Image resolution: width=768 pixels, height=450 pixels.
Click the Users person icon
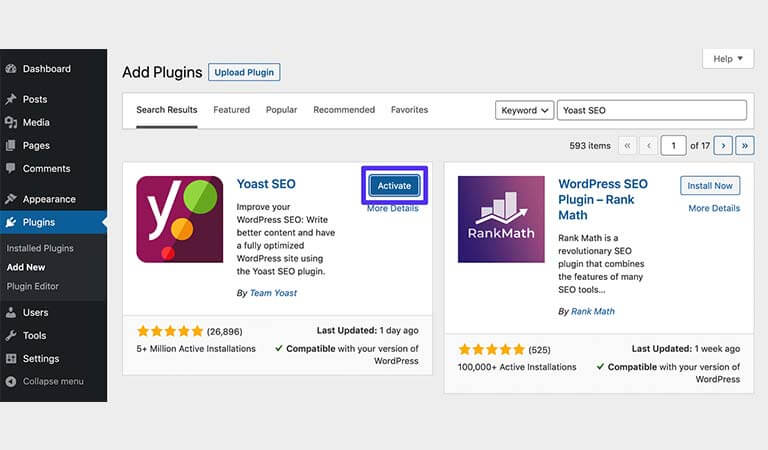[x=11, y=312]
